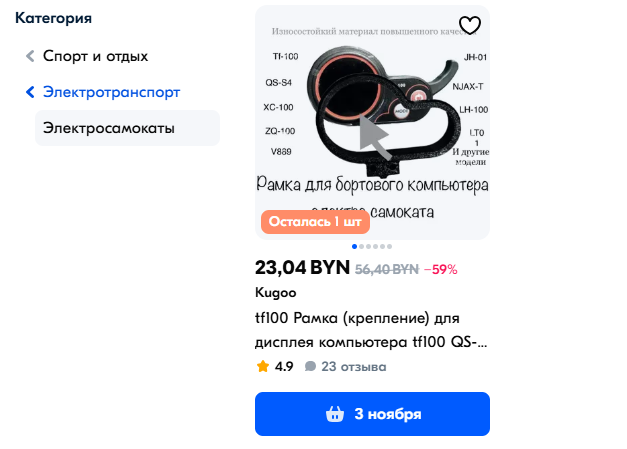Open the Электротранспорт category
The width and height of the screenshot is (627, 449).
coord(112,92)
